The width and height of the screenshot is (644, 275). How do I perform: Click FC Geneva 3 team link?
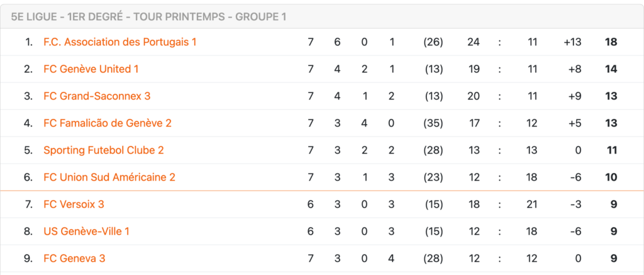pos(74,259)
